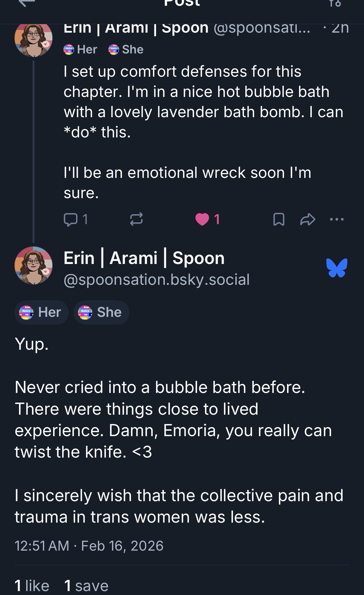Share the parent post via arrow icon
Viewport: 364px width, 595px height.
[308, 219]
